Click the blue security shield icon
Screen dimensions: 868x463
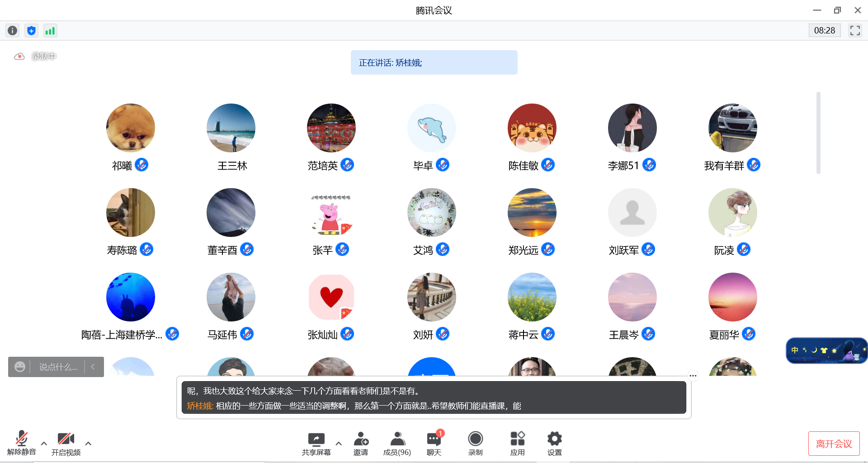tap(31, 30)
